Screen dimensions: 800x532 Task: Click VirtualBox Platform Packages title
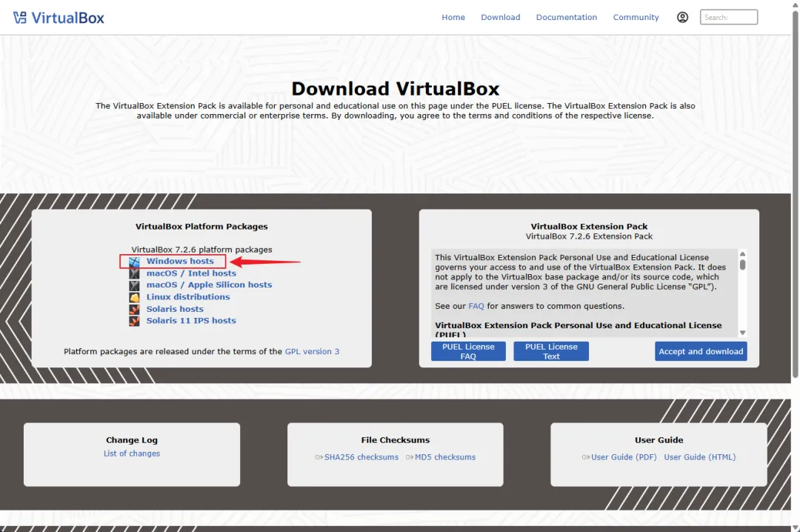pyautogui.click(x=201, y=226)
